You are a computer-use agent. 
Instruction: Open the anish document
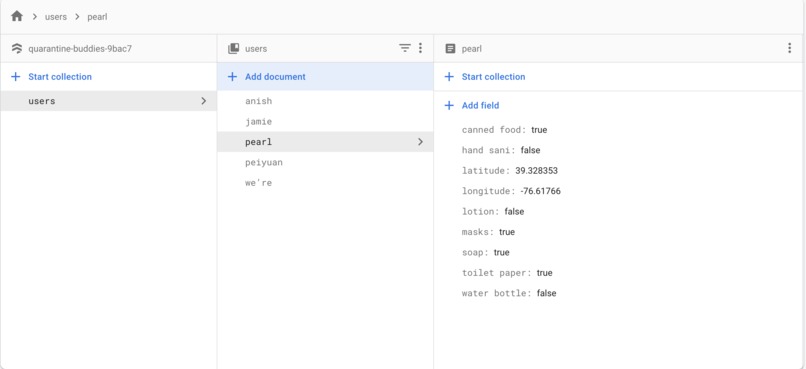tap(325, 101)
